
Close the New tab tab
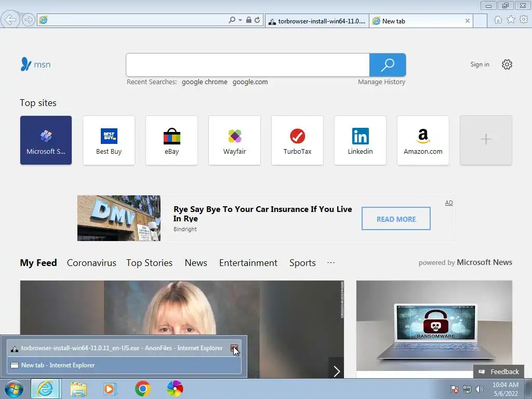(x=467, y=21)
